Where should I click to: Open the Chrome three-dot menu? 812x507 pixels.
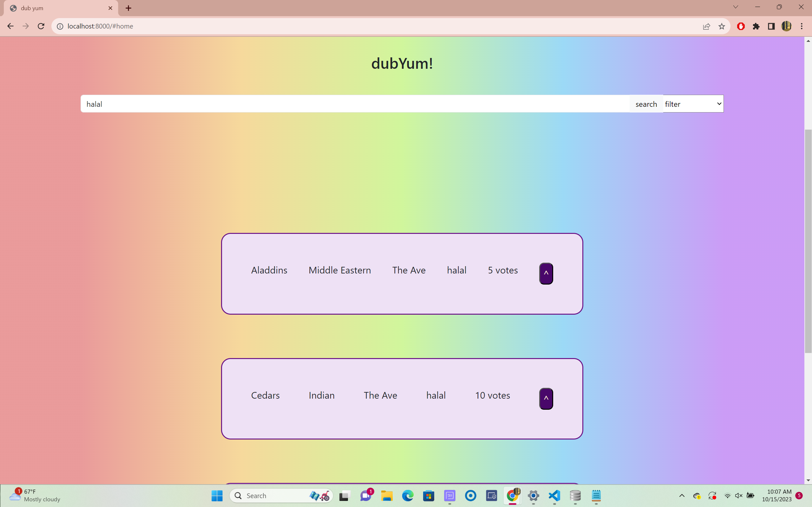(802, 26)
